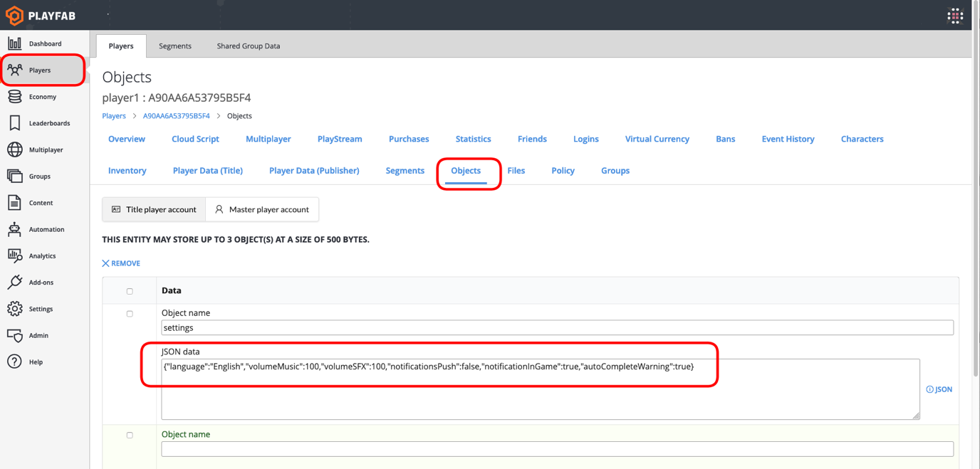The image size is (980, 469).
Task: Click the Help question mark icon
Action: point(14,362)
